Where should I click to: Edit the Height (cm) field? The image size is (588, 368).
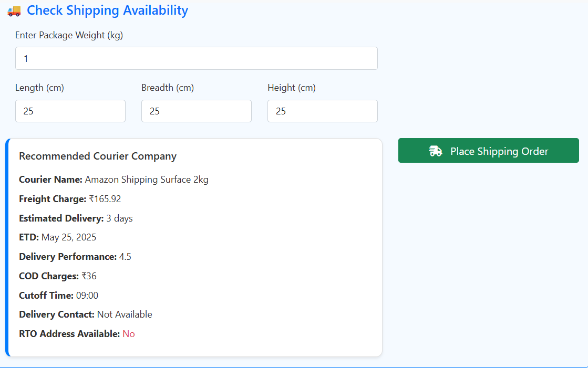(x=323, y=111)
